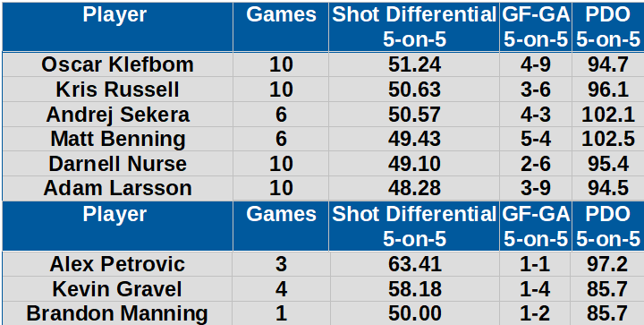Select top Shot Differential 5-on-5 header
644x325 pixels.
point(414,27)
